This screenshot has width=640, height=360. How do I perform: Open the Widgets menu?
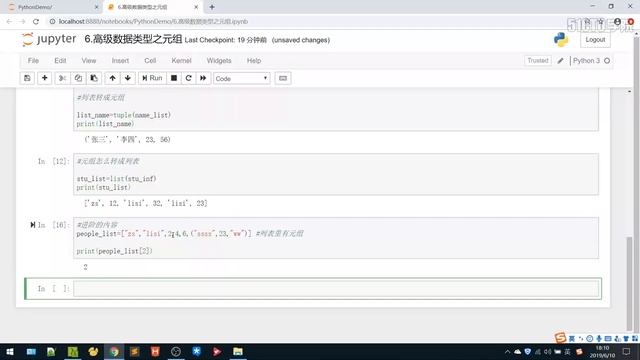click(219, 60)
